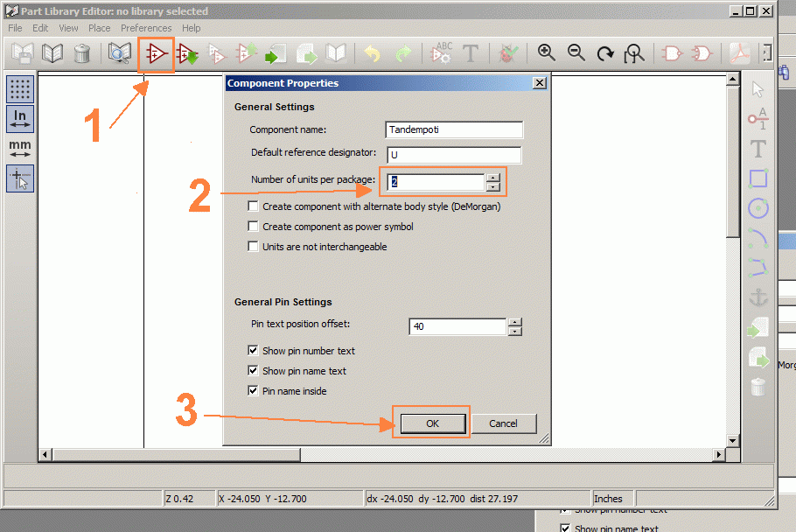
Task: Click the Component name text field
Action: click(x=454, y=129)
